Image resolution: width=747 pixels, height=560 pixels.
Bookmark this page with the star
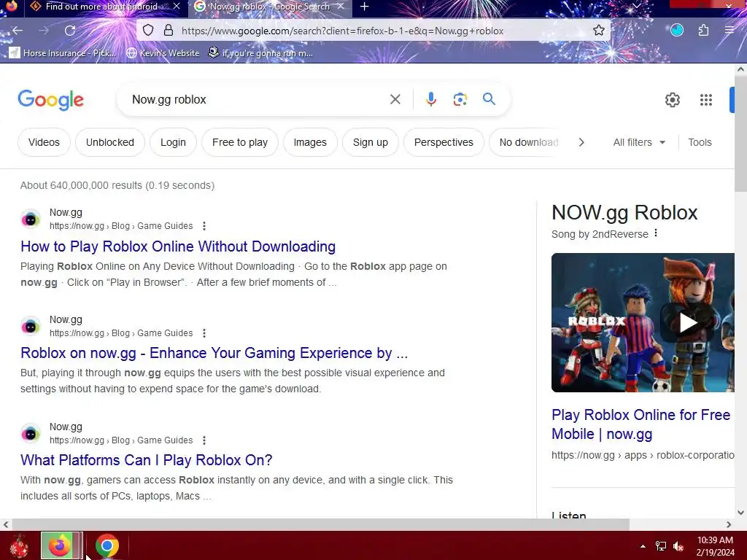click(598, 31)
